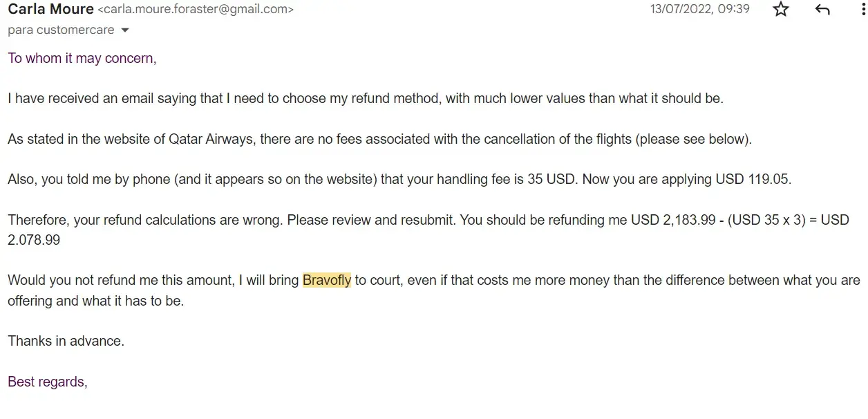Click the final amount "2.078.99"
Image resolution: width=868 pixels, height=419 pixels.
click(x=34, y=240)
